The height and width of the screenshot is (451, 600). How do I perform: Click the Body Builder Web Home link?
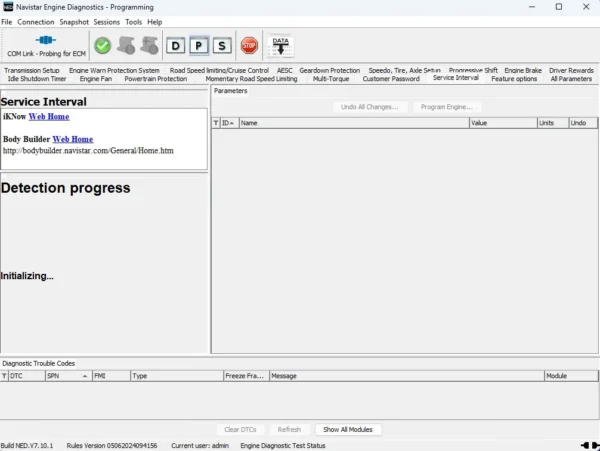(73, 139)
